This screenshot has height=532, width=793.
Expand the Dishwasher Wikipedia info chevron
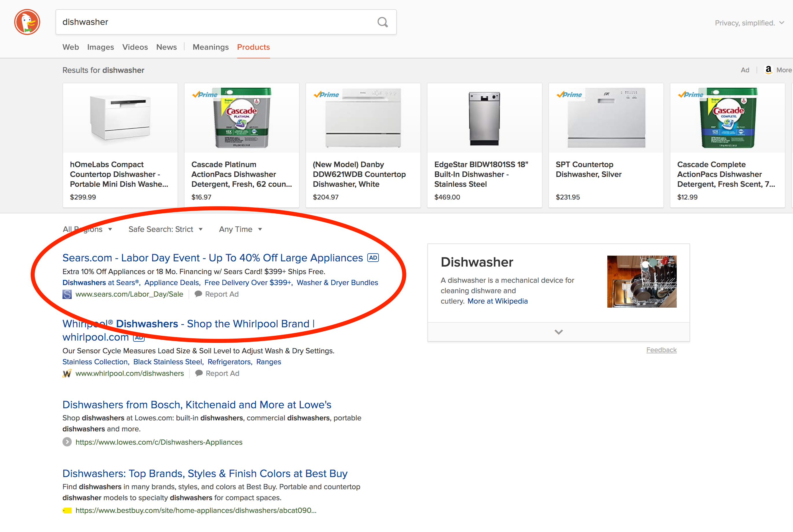pos(558,331)
